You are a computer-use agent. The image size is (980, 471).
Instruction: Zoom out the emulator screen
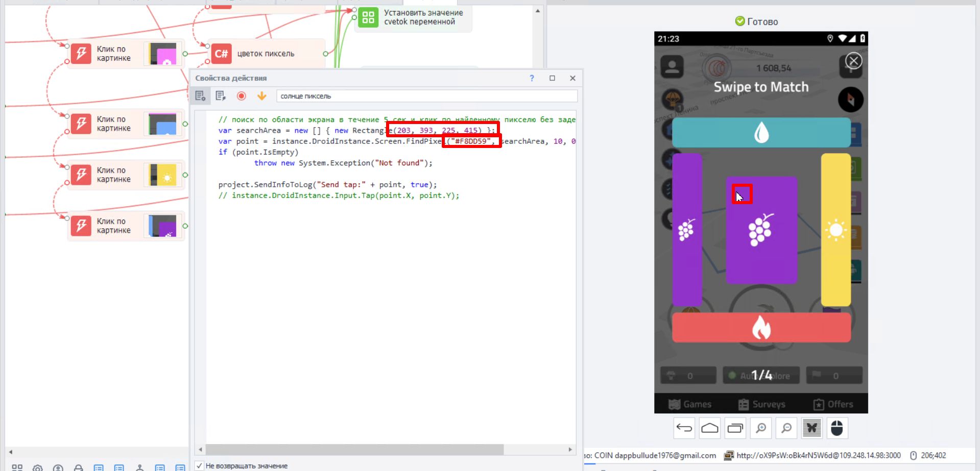[x=786, y=428]
